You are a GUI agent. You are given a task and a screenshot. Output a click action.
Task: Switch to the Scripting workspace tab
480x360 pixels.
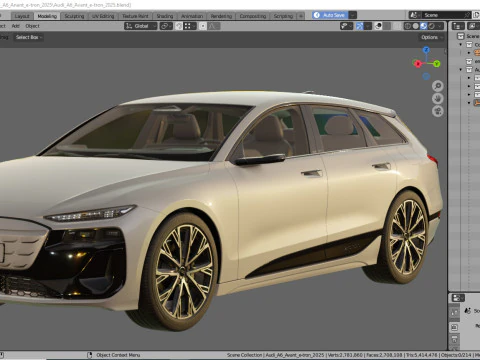click(283, 16)
